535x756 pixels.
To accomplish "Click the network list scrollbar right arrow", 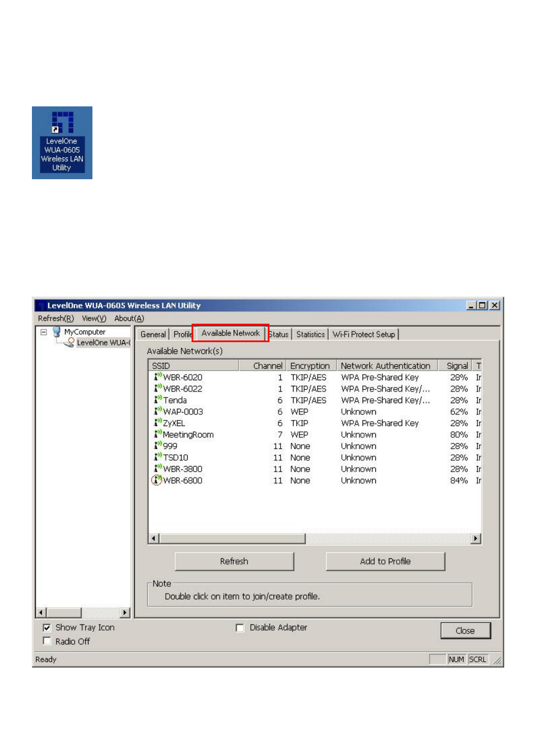I will point(476,538).
